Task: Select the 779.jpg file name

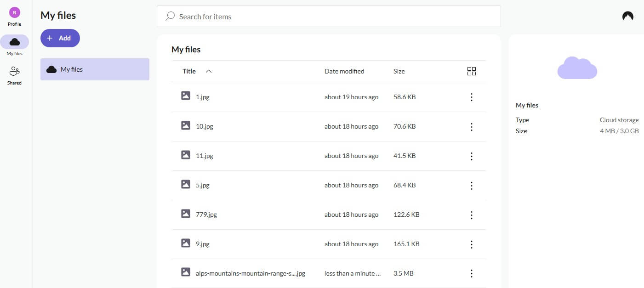Action: coord(206,215)
